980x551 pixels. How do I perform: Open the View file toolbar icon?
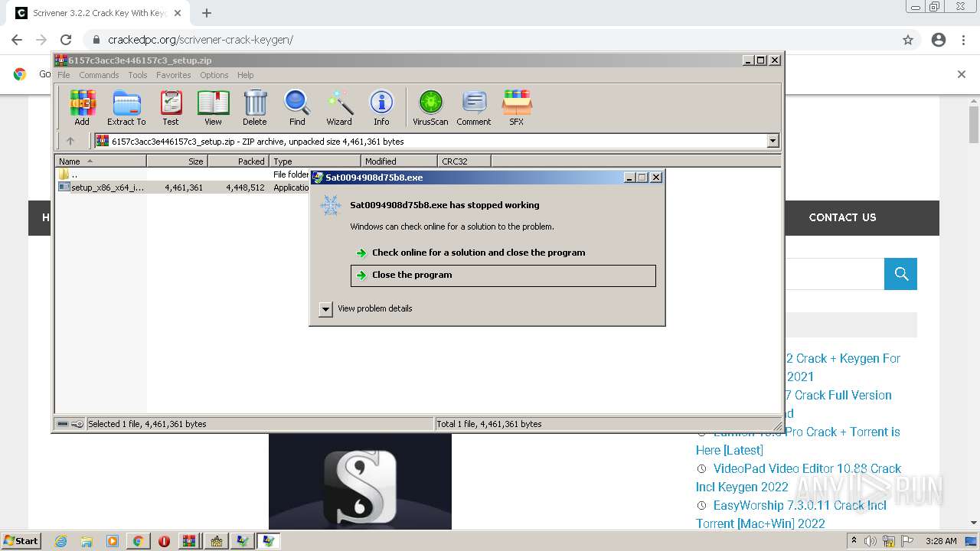[213, 108]
